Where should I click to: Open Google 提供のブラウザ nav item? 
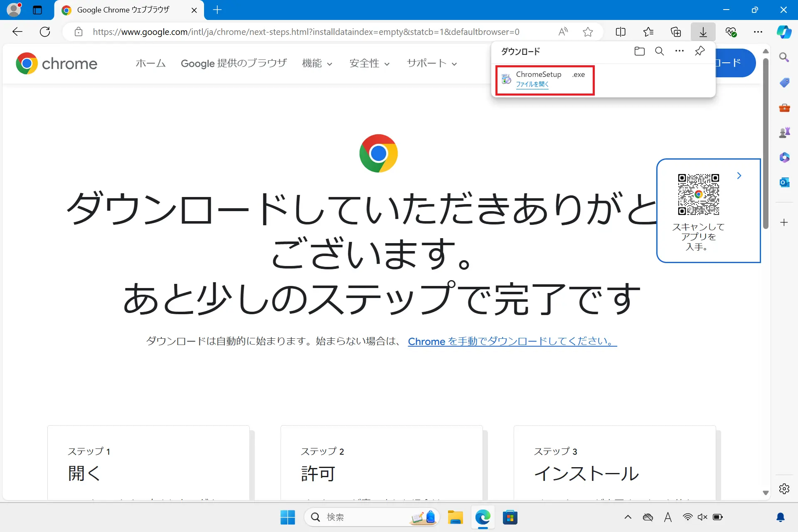click(x=234, y=63)
